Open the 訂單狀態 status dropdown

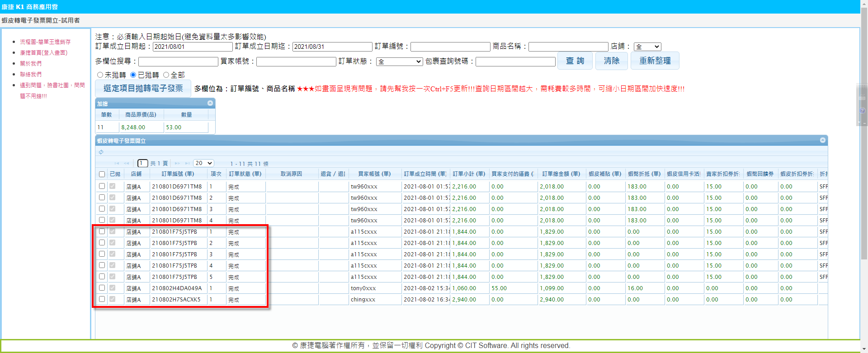point(399,61)
